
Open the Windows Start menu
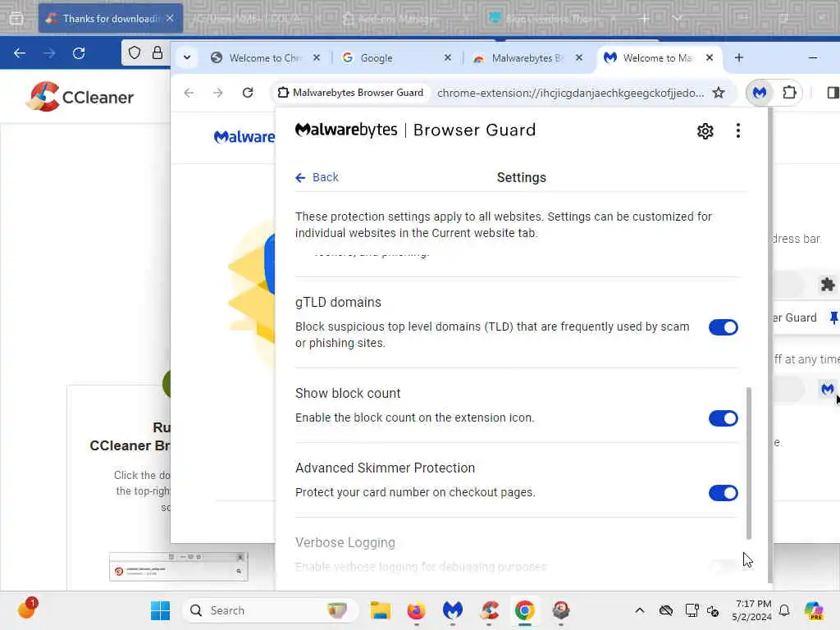coord(160,610)
